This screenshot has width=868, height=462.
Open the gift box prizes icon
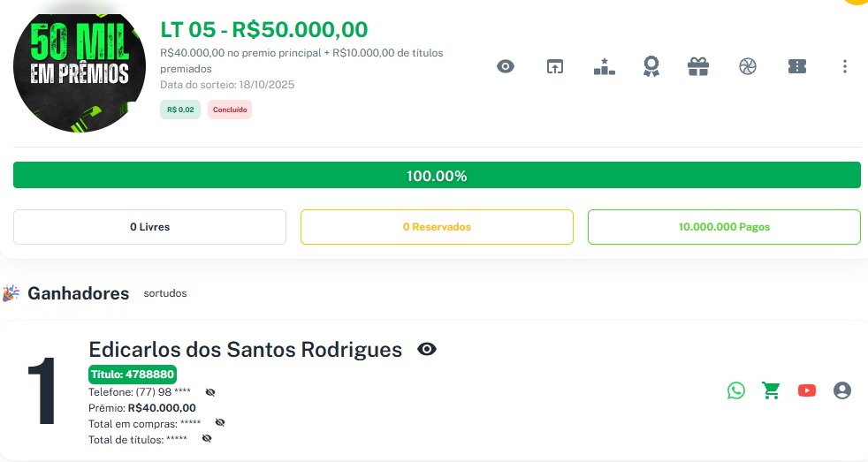tap(699, 66)
